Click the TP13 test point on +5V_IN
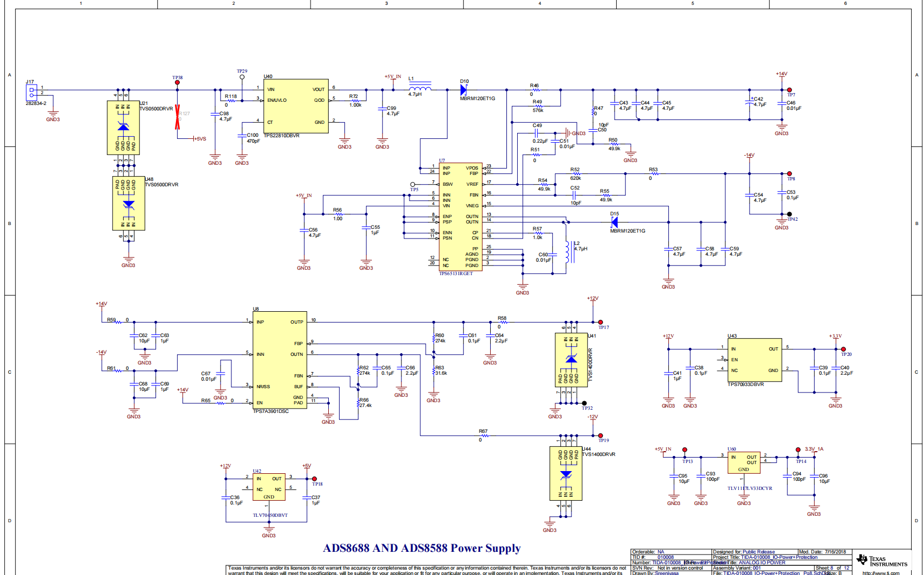This screenshot has height=575, width=924. click(685, 450)
